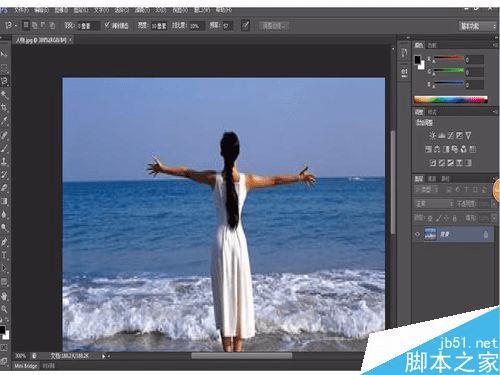Add a Black & White adjustment
500x375 pixels.
(446, 149)
